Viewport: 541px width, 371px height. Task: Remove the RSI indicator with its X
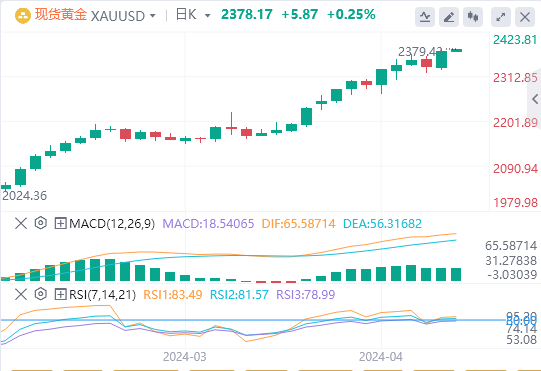click(x=21, y=294)
